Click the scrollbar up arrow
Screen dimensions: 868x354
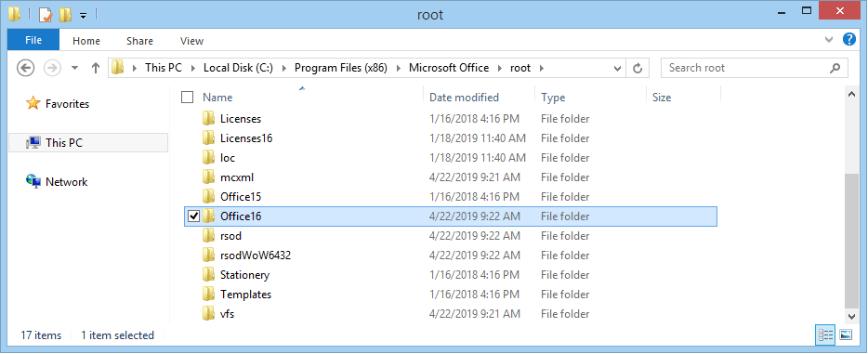tap(852, 95)
